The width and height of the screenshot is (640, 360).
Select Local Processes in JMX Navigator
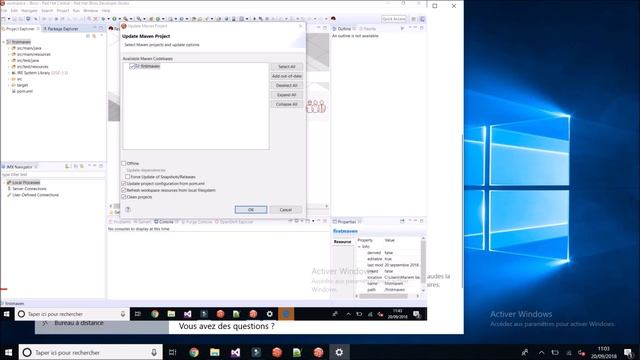coord(24,182)
